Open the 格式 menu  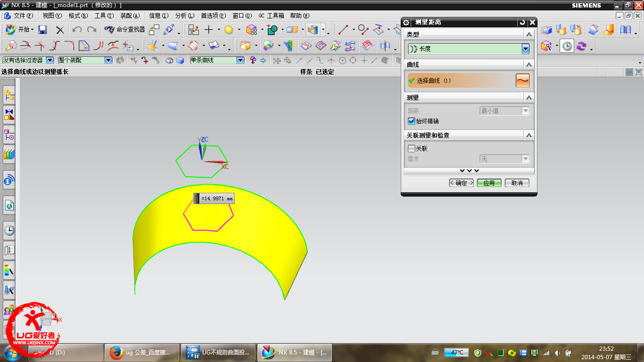point(78,16)
